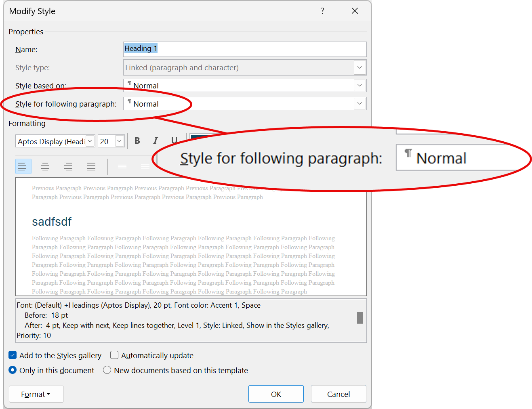This screenshot has height=409, width=532.
Task: Click description text 'Priority: 10'
Action: tap(34, 336)
